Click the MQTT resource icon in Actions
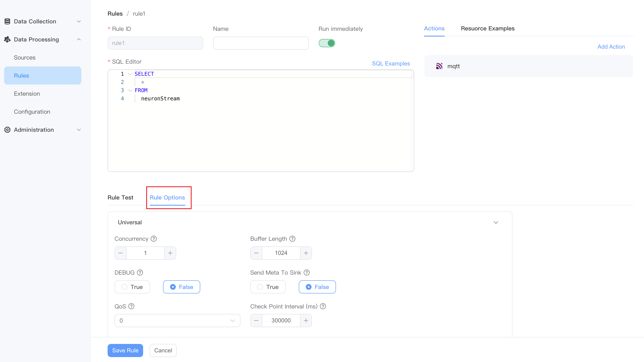This screenshot has height=362, width=644. click(439, 65)
